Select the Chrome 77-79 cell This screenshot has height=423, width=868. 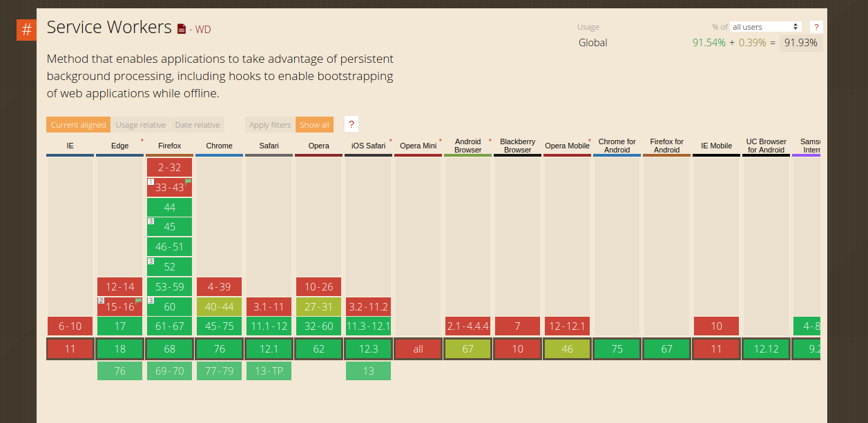219,371
